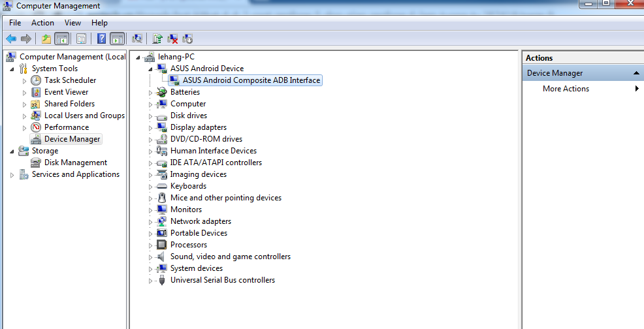Click the Display adapters category icon
Screen dimensions: 644x329
[162, 127]
